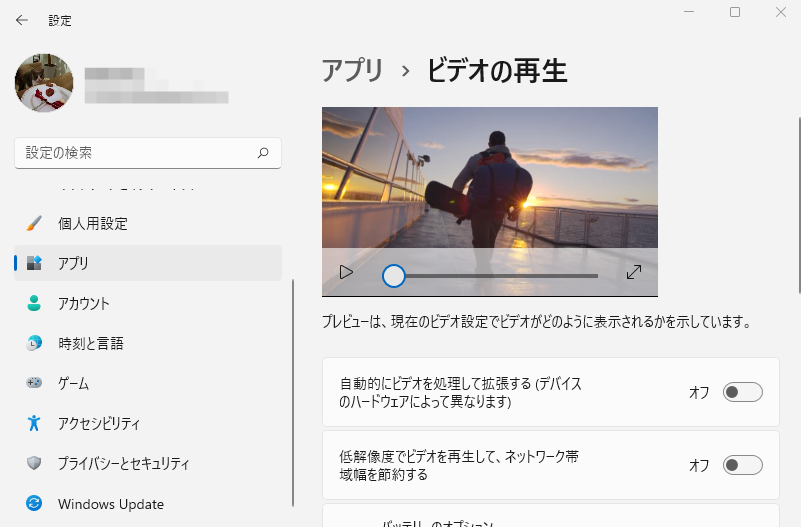Open the user profile picture
The height and width of the screenshot is (527, 801).
point(44,83)
